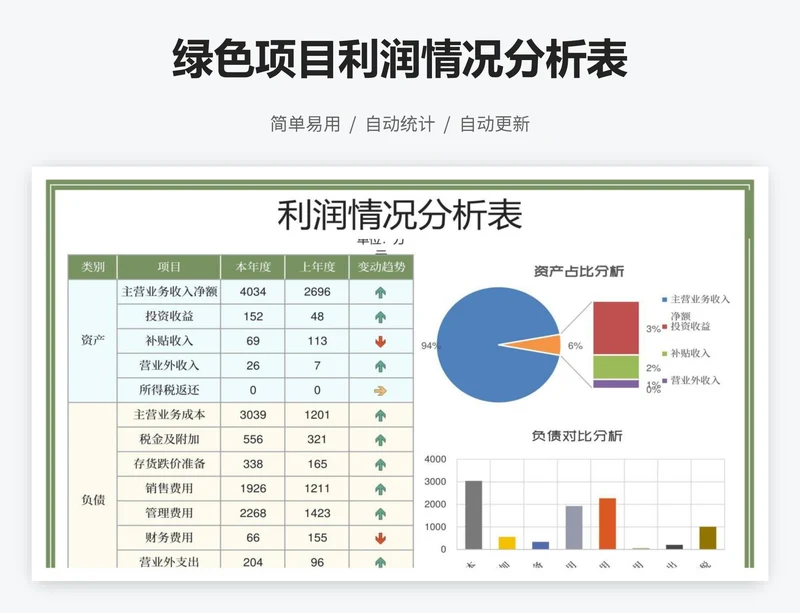Screen dimensions: 800x613
Task: Select the tall gray bar in 负债对比分析
Action: pos(473,515)
